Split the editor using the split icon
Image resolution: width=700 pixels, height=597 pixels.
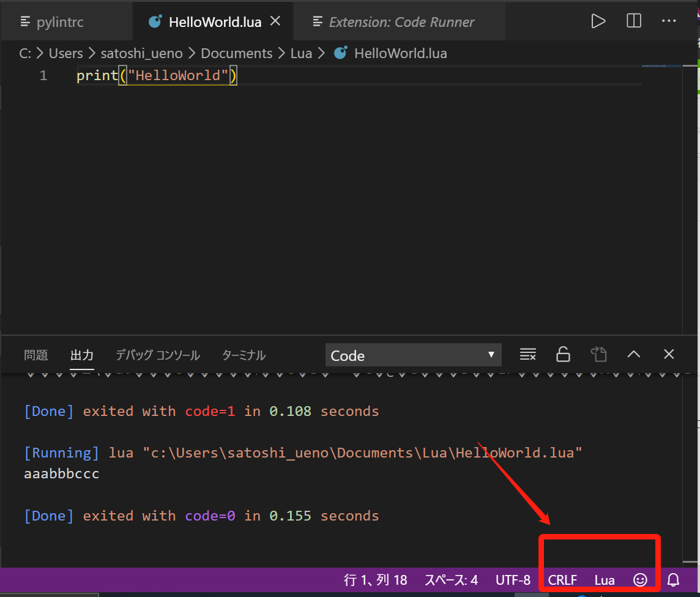point(633,20)
